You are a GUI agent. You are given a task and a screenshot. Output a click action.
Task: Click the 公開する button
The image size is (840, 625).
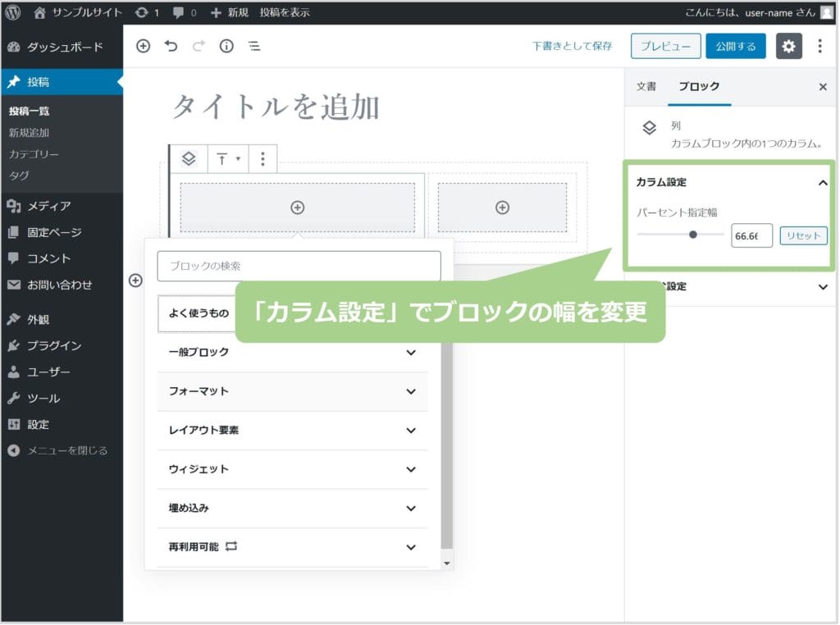point(735,47)
